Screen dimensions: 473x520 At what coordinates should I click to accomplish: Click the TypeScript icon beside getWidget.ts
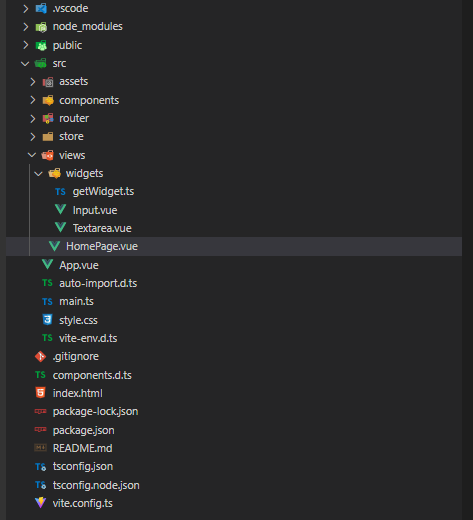point(60,192)
